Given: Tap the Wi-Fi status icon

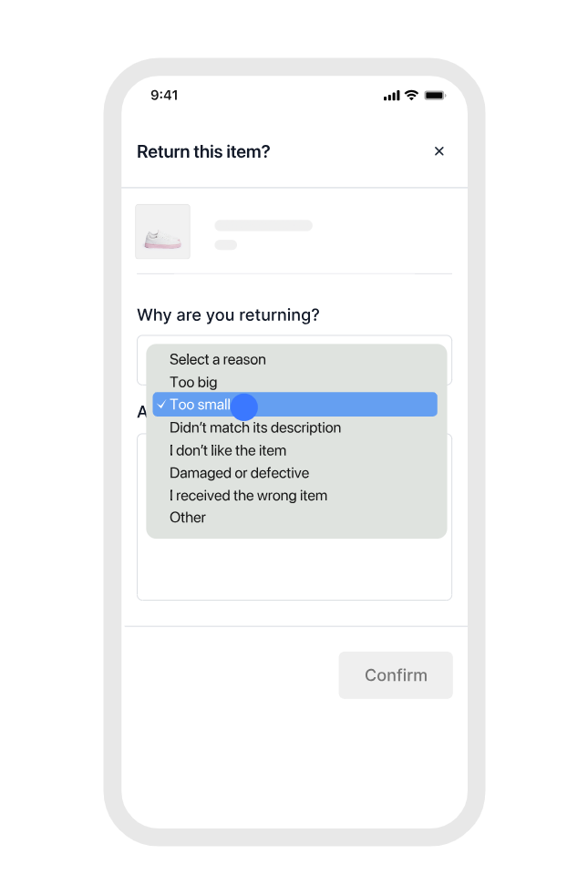Looking at the screenshot, I should tap(412, 96).
